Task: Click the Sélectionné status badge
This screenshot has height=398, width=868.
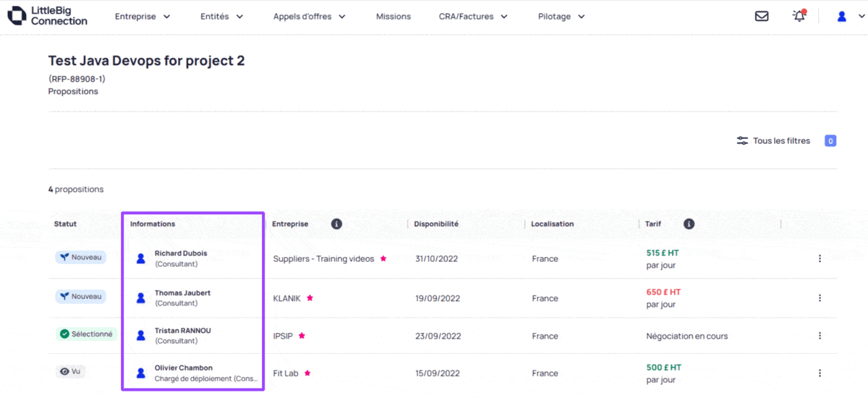Action: pyautogui.click(x=86, y=334)
